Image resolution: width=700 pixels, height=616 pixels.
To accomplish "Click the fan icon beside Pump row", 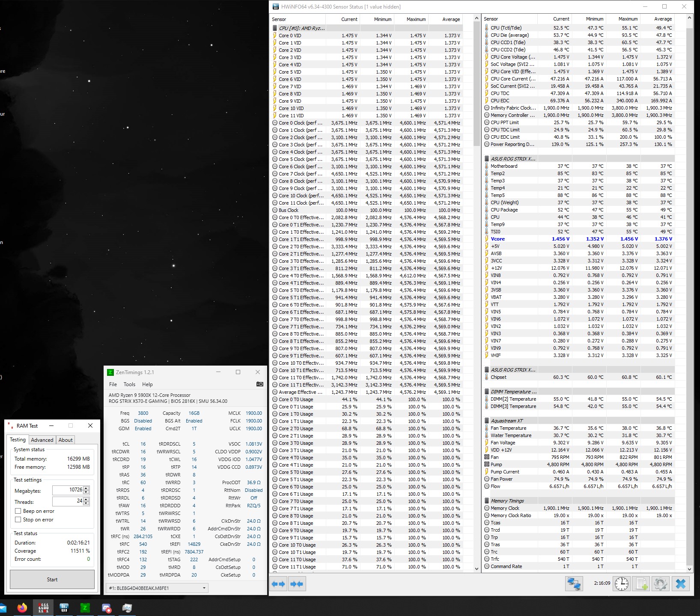I will 487,464.
